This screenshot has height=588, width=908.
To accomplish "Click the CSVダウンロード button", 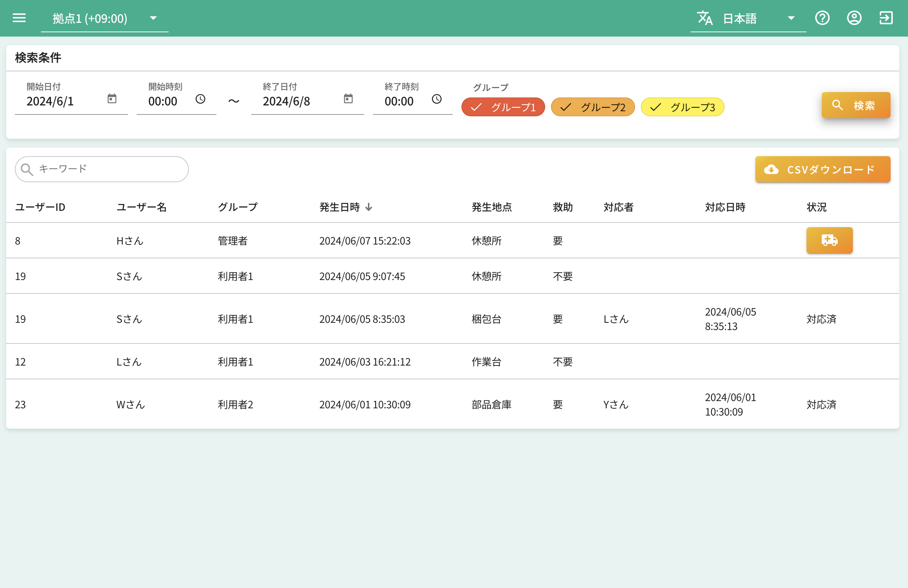I will pos(822,169).
